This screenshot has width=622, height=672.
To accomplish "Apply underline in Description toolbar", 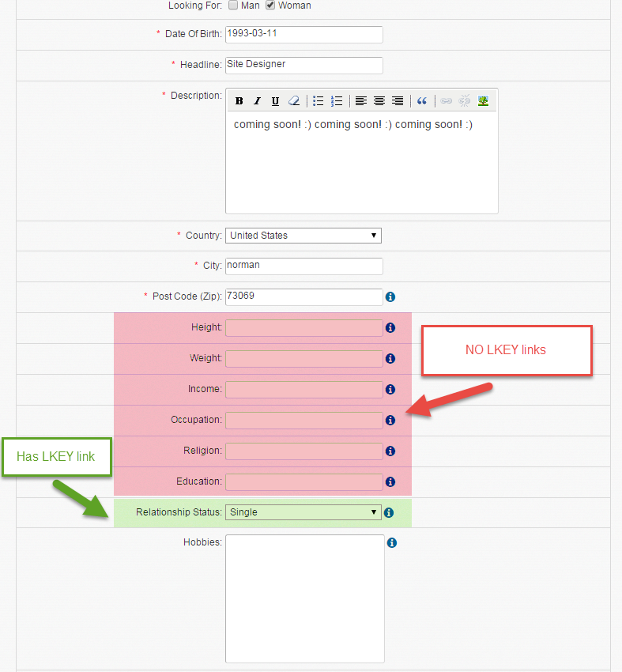I will pyautogui.click(x=275, y=101).
